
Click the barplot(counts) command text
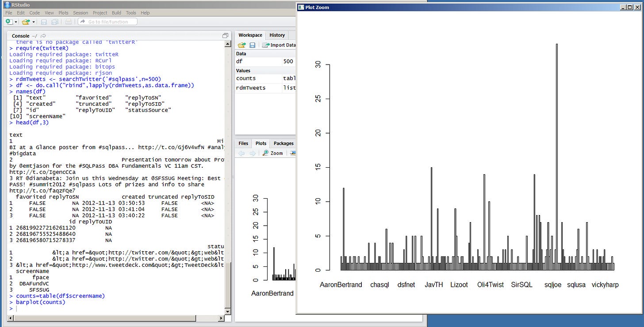(41, 302)
